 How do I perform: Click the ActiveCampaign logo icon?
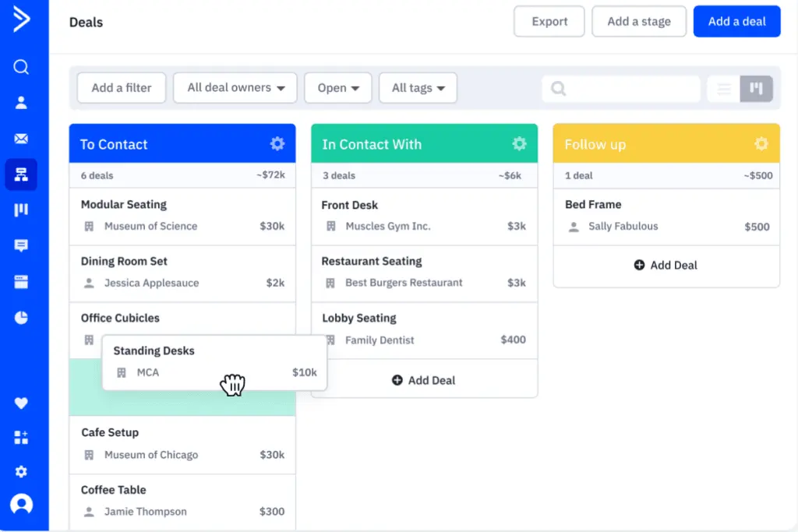click(x=21, y=19)
